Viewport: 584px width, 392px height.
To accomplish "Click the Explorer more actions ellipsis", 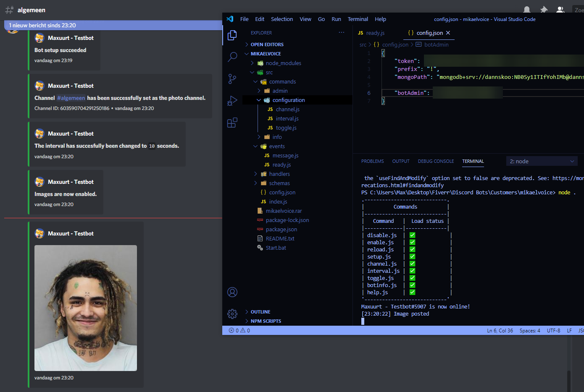I will [342, 33].
